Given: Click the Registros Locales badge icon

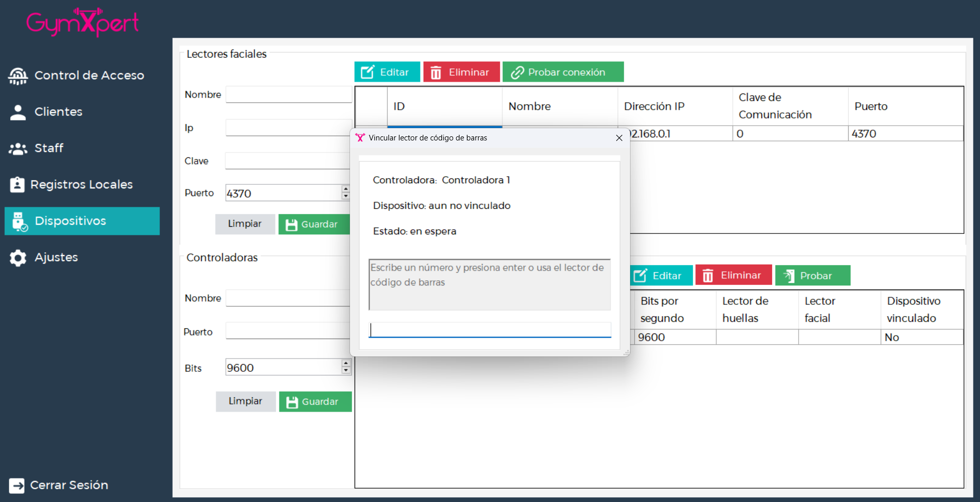Looking at the screenshot, I should point(17,184).
